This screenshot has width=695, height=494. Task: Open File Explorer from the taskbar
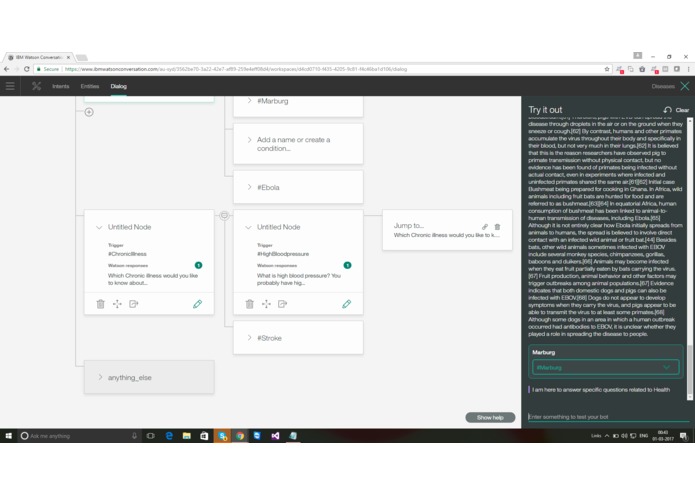pyautogui.click(x=187, y=436)
